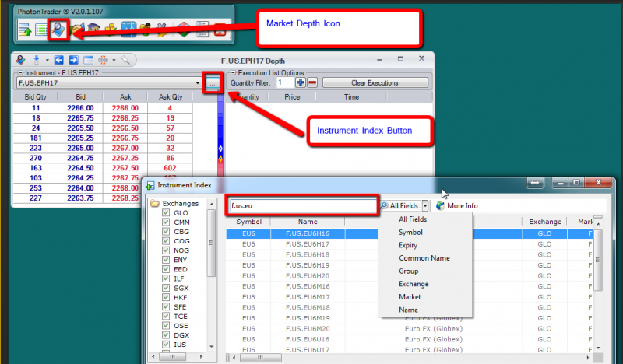Image resolution: width=623 pixels, height=364 pixels.
Task: Open the dropdown arrow next to the blue pin icon
Action: pyautogui.click(x=48, y=61)
